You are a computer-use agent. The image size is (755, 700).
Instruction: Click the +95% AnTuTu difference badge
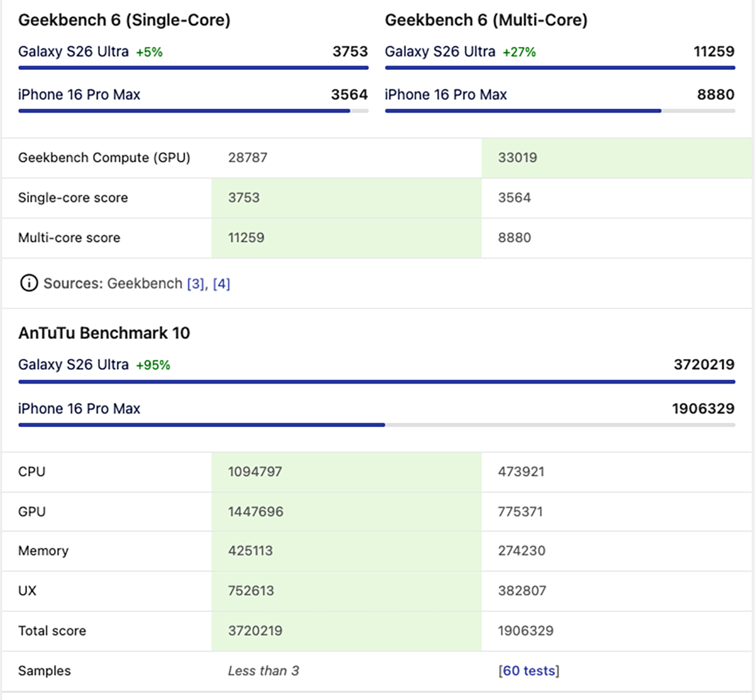click(x=153, y=365)
